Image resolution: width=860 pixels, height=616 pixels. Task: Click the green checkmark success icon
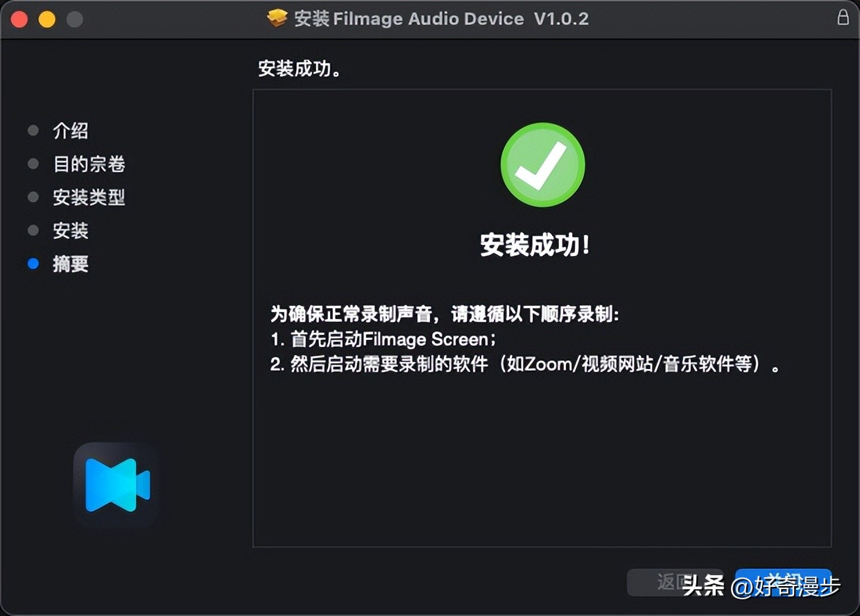point(542,164)
